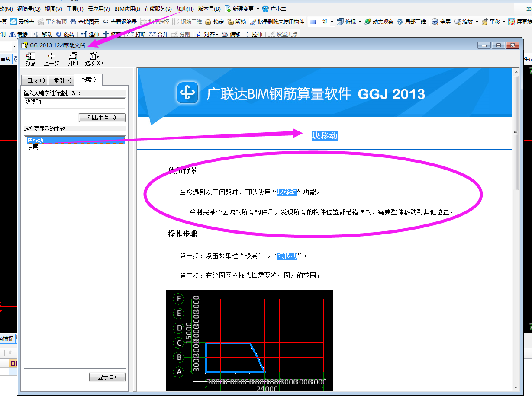Click the 云检查 cloud check toolbar icon
The width and height of the screenshot is (532, 400).
pyautogui.click(x=23, y=22)
